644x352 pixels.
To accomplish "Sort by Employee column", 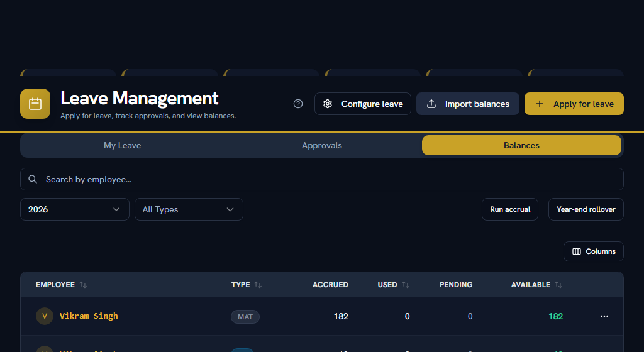I will coord(61,285).
